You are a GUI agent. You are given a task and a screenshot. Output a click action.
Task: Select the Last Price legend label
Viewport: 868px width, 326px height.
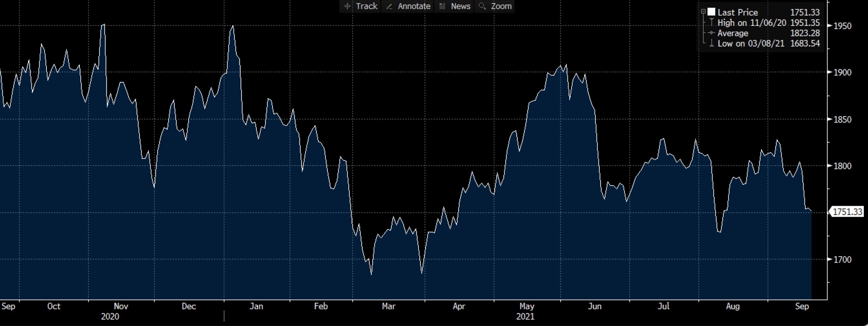[x=738, y=13]
